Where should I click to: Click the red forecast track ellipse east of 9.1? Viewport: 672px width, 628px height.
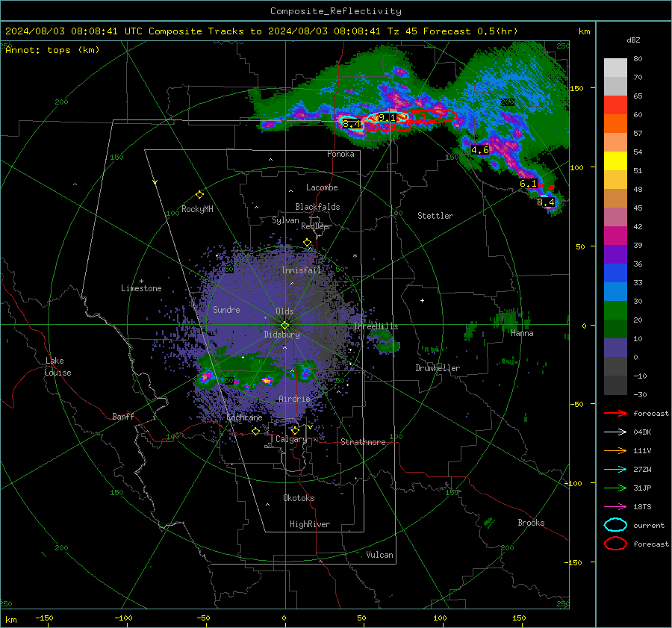pyautogui.click(x=431, y=115)
